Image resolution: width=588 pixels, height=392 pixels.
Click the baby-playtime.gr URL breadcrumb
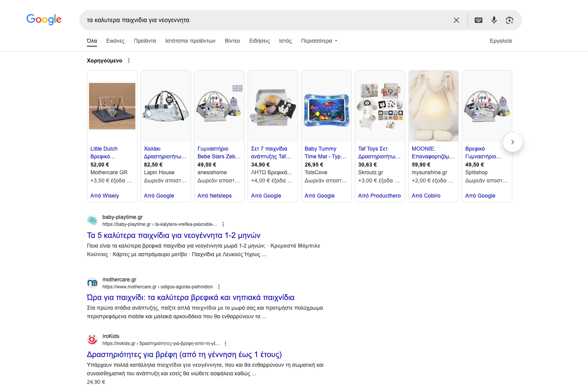tap(160, 224)
